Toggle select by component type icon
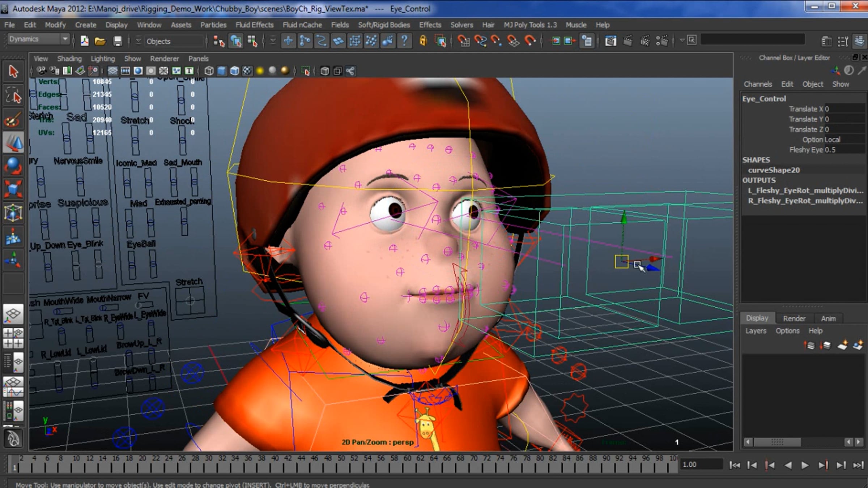The width and height of the screenshot is (868, 488). pos(252,41)
